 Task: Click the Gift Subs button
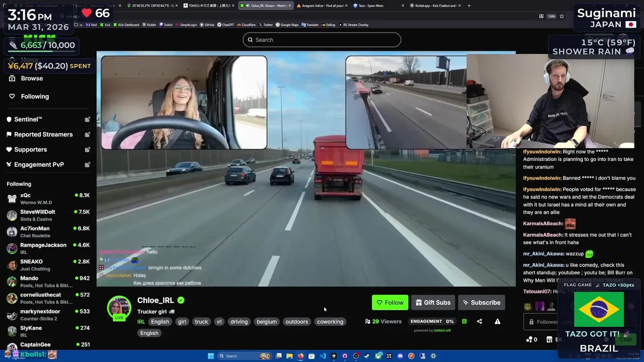tap(433, 302)
